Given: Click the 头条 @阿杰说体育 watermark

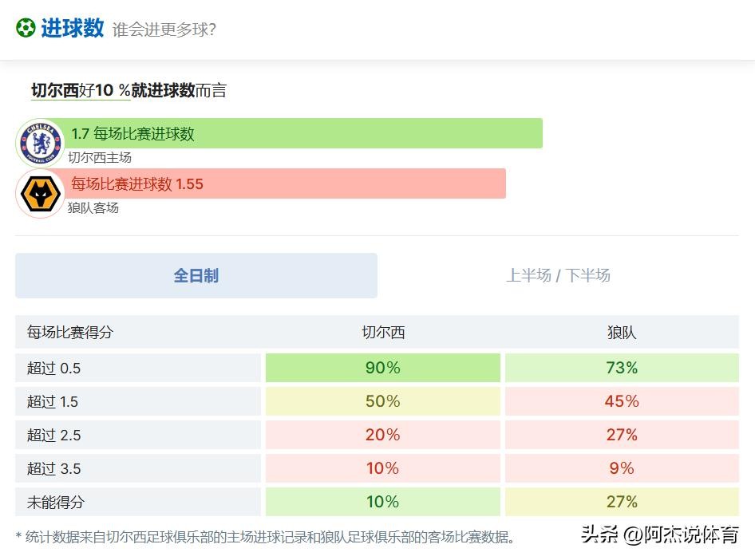Looking at the screenshot, I should point(659,535).
